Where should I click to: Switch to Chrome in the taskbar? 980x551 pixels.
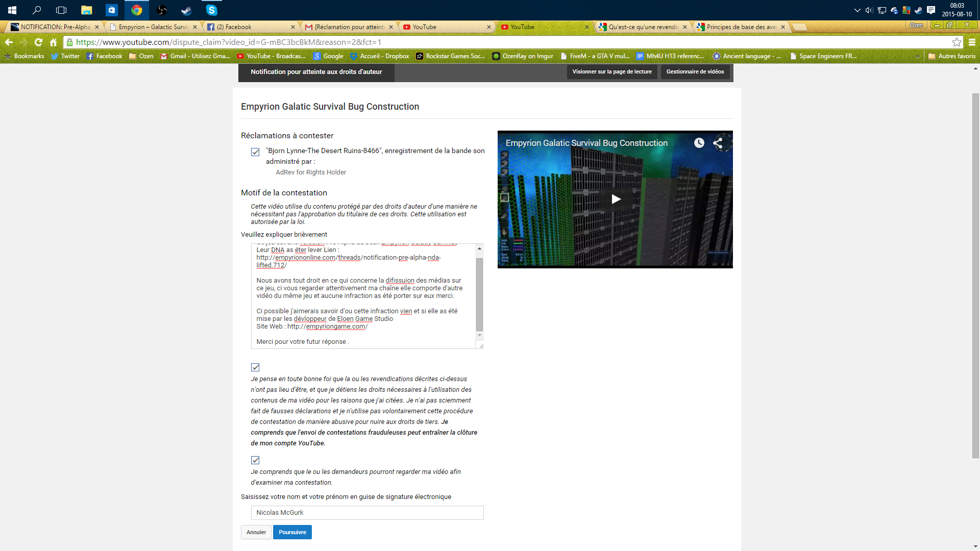click(x=136, y=10)
